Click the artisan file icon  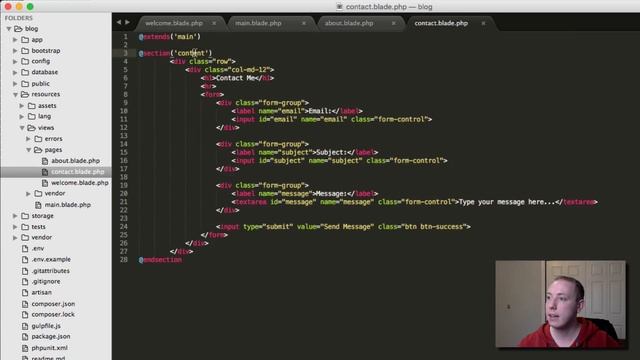[25, 292]
